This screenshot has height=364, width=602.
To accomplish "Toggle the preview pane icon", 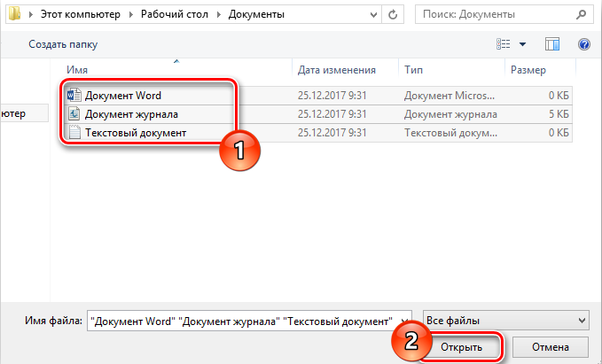I will click(x=552, y=44).
